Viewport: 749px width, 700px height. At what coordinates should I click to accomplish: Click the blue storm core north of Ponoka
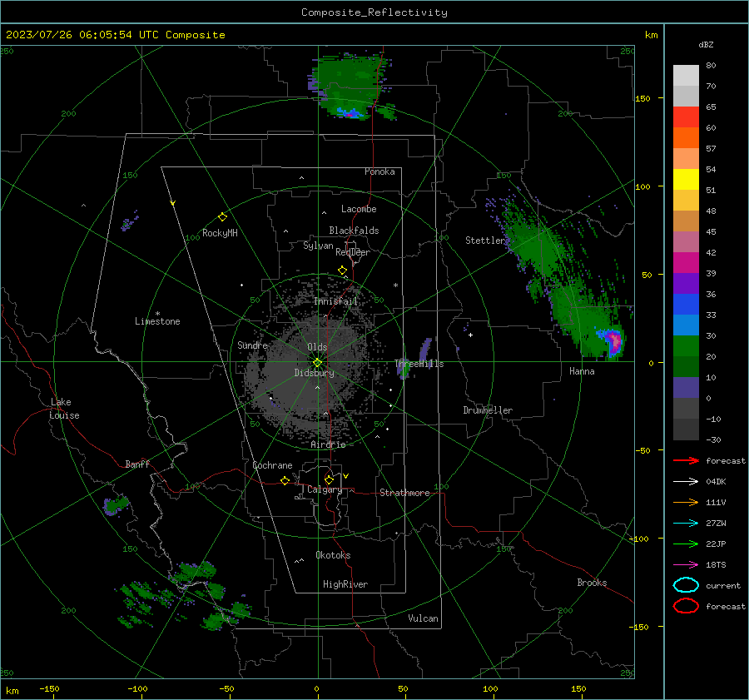click(349, 113)
